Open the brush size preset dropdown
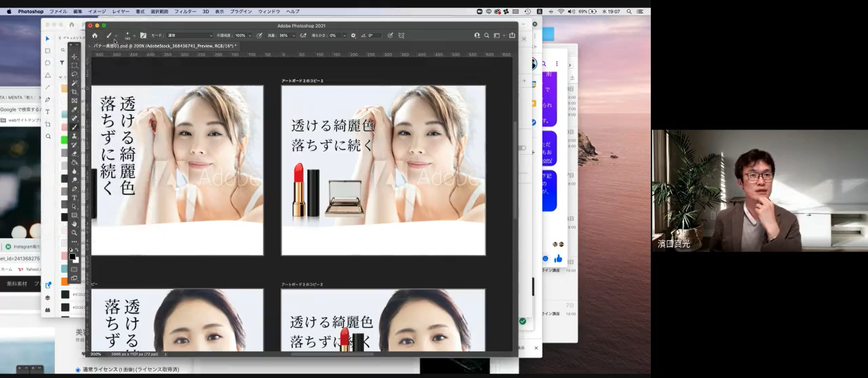Viewport: 868px width, 378px height. [x=134, y=36]
